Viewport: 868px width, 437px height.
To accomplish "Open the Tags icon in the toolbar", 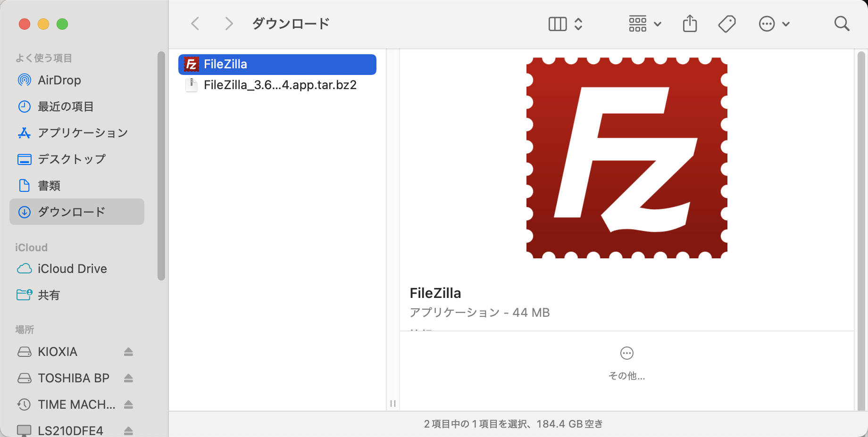I will [x=726, y=23].
